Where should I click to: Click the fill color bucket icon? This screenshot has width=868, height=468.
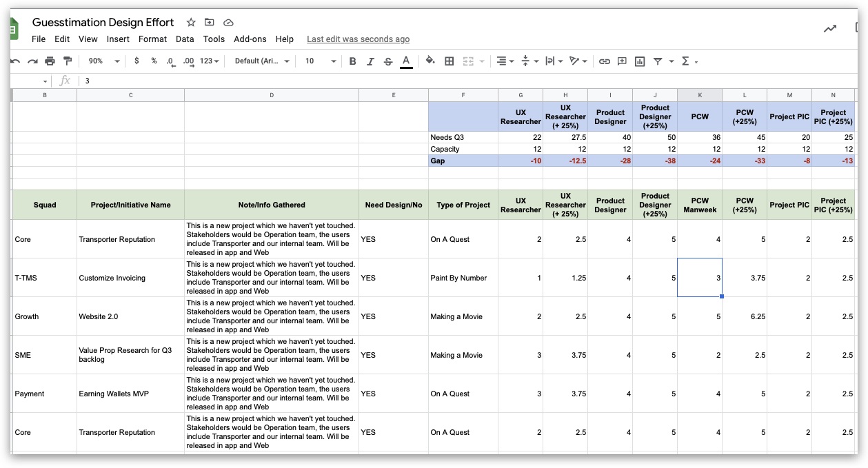click(430, 61)
